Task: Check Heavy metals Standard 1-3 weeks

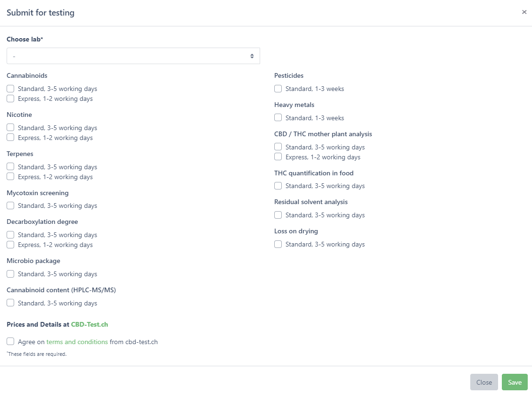Action: click(278, 118)
